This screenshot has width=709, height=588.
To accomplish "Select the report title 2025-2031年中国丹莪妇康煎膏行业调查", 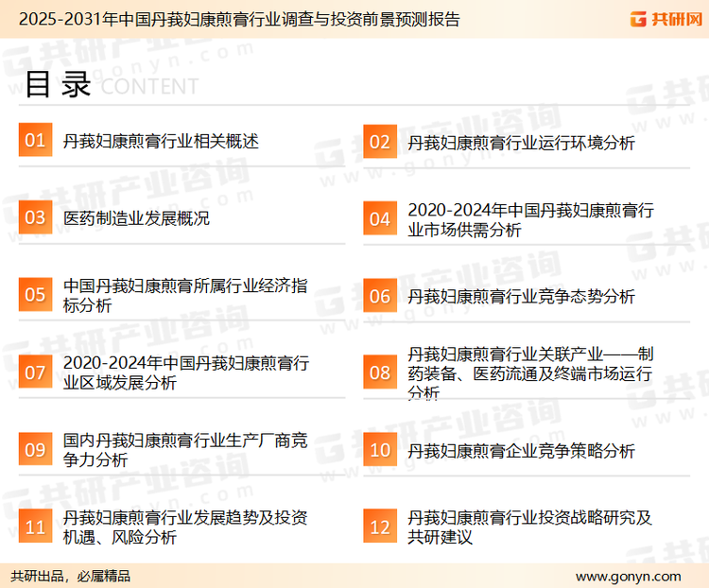I will [x=239, y=19].
